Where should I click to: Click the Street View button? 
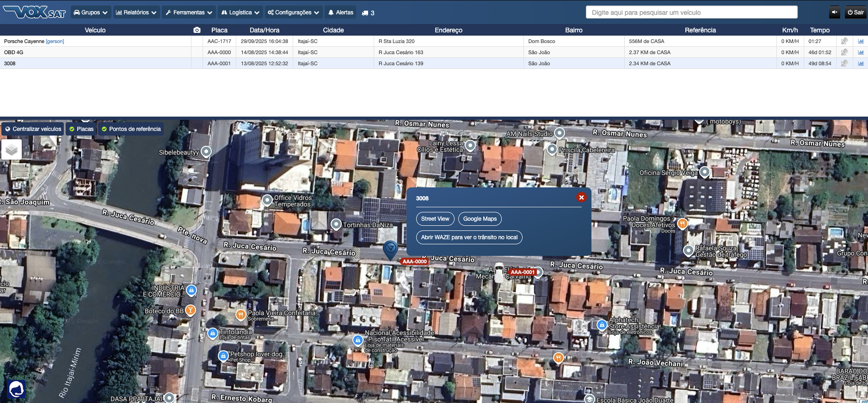435,219
